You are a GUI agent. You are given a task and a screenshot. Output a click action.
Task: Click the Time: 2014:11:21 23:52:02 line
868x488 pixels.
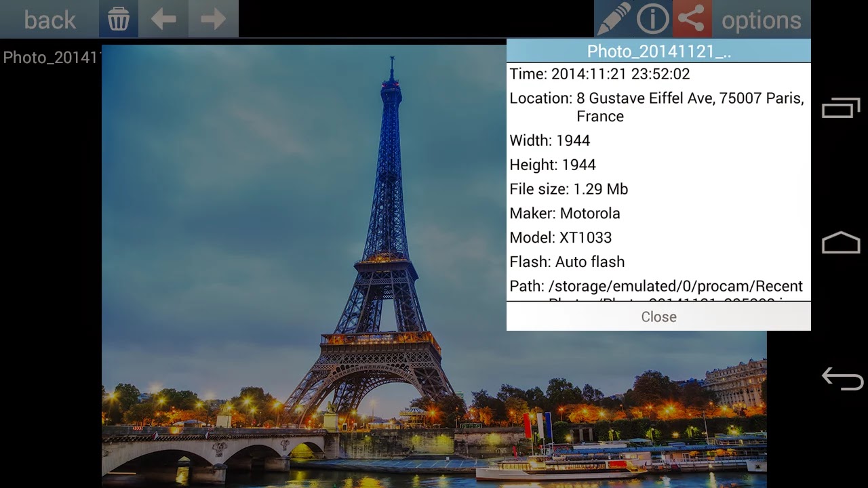599,74
